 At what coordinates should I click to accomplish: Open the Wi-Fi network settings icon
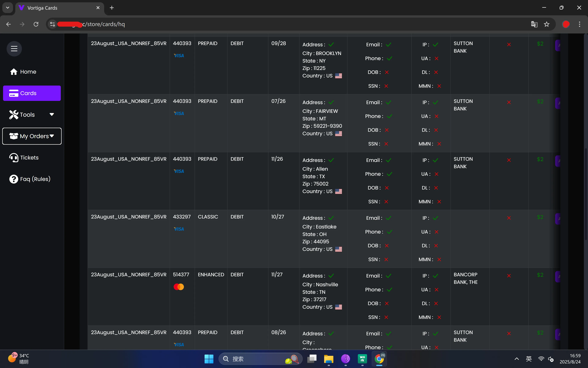point(541,359)
